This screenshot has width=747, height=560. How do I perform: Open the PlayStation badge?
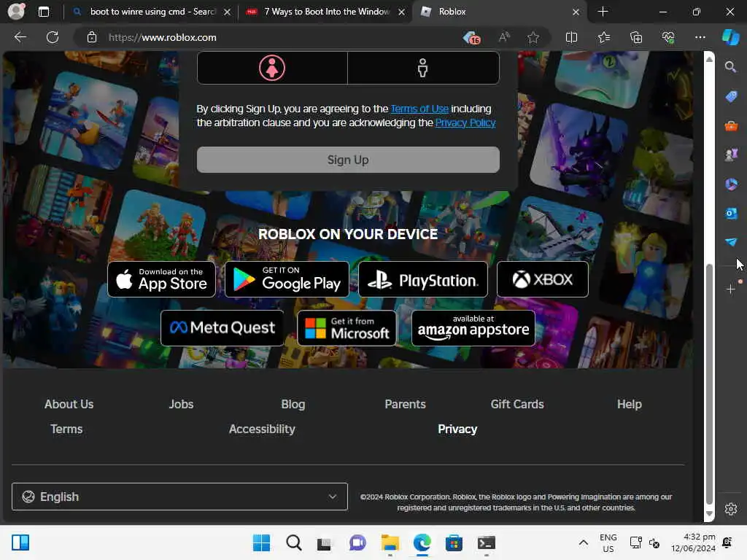click(423, 279)
